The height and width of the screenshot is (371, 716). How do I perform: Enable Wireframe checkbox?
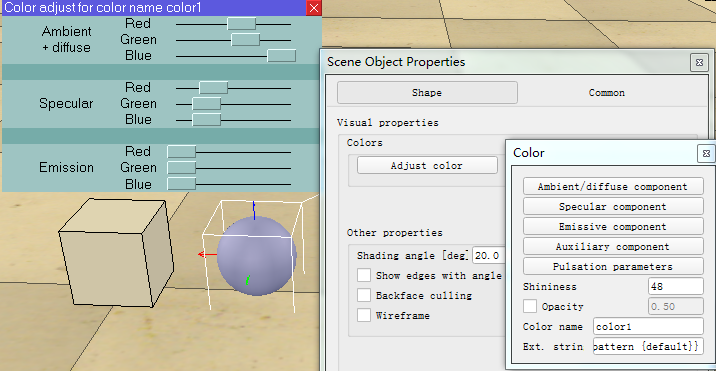tap(364, 315)
